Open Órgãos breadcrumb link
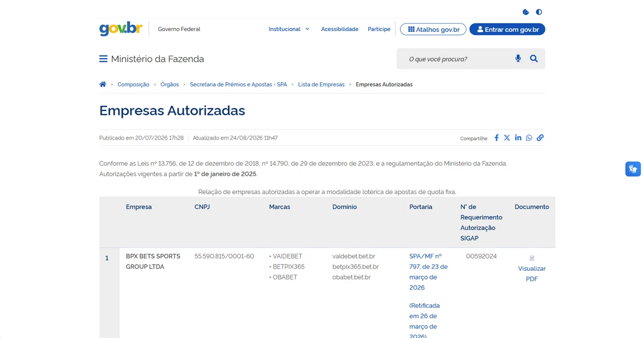 pyautogui.click(x=170, y=84)
